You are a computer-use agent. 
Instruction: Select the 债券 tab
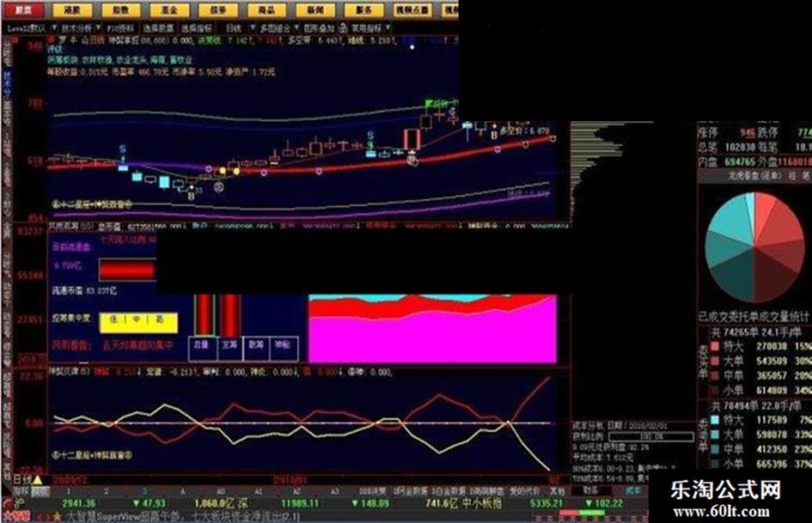tap(218, 9)
